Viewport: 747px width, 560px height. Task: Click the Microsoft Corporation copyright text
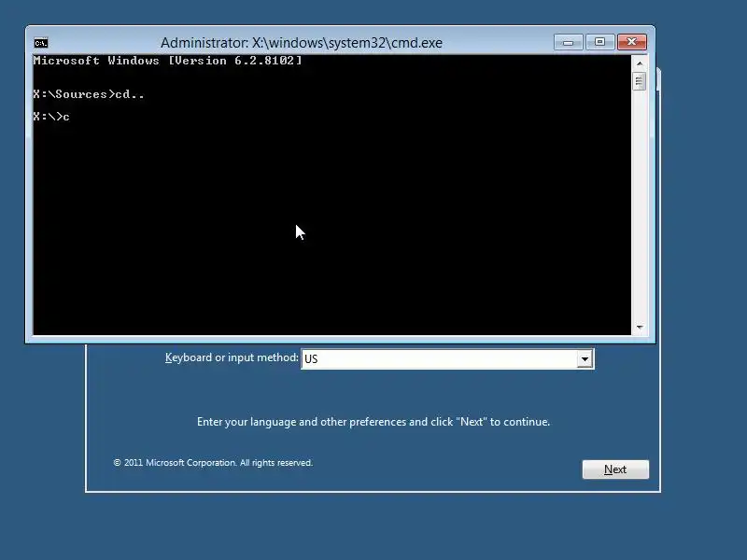[x=213, y=463]
